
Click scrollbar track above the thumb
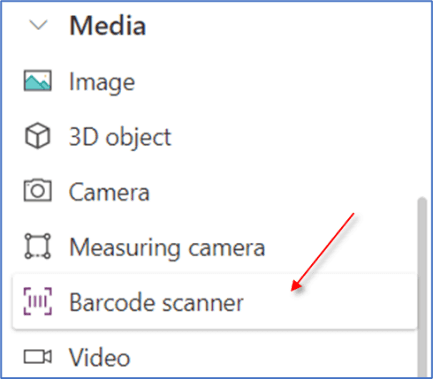click(422, 100)
